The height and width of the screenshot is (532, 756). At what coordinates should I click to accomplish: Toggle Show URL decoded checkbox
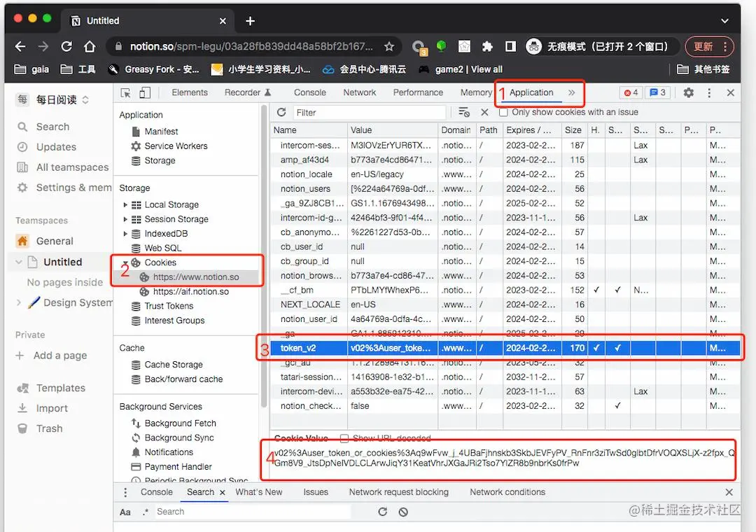click(x=344, y=438)
